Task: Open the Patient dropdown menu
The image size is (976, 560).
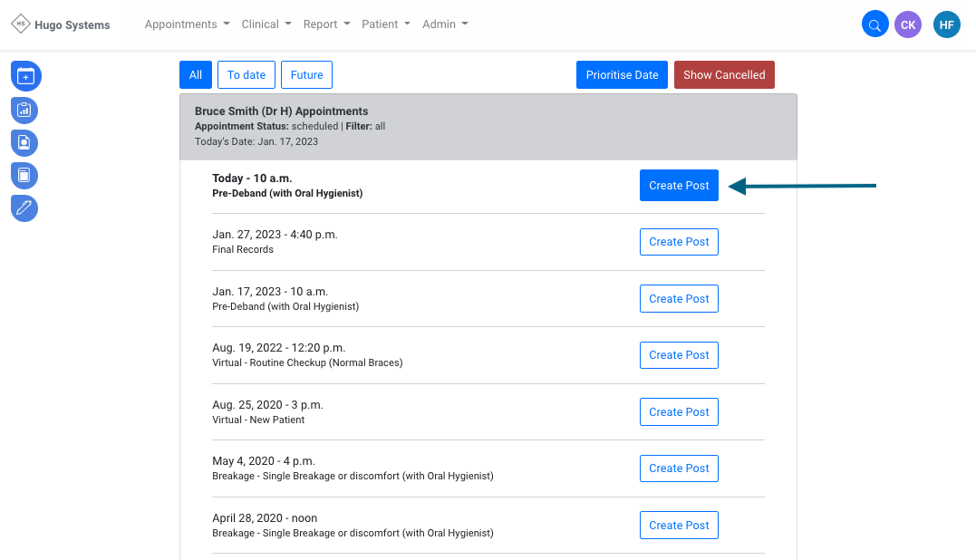Action: pyautogui.click(x=385, y=24)
